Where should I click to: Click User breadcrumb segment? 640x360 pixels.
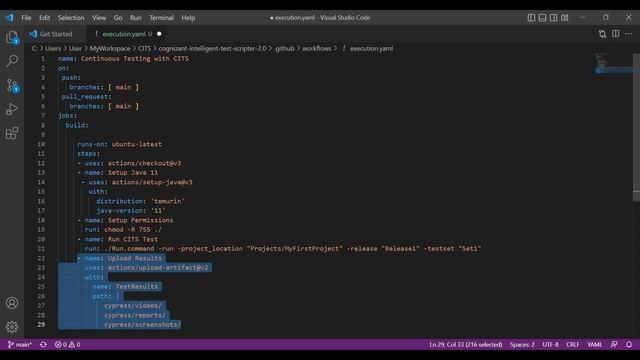75,49
